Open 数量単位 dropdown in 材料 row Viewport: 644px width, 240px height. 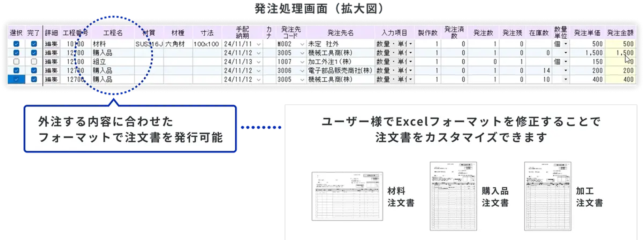click(566, 44)
